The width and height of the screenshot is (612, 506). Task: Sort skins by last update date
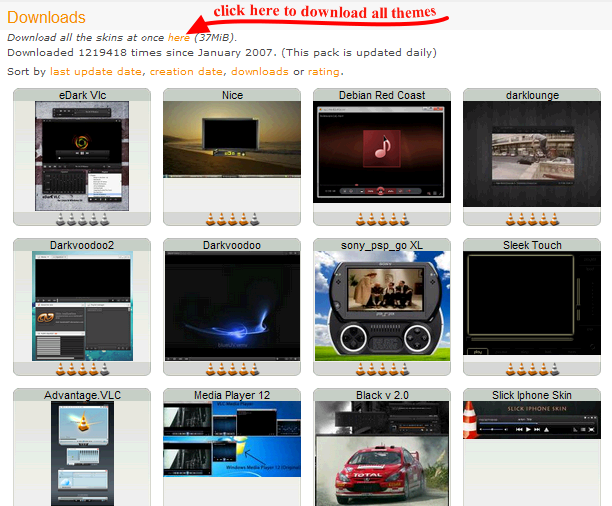[x=96, y=72]
